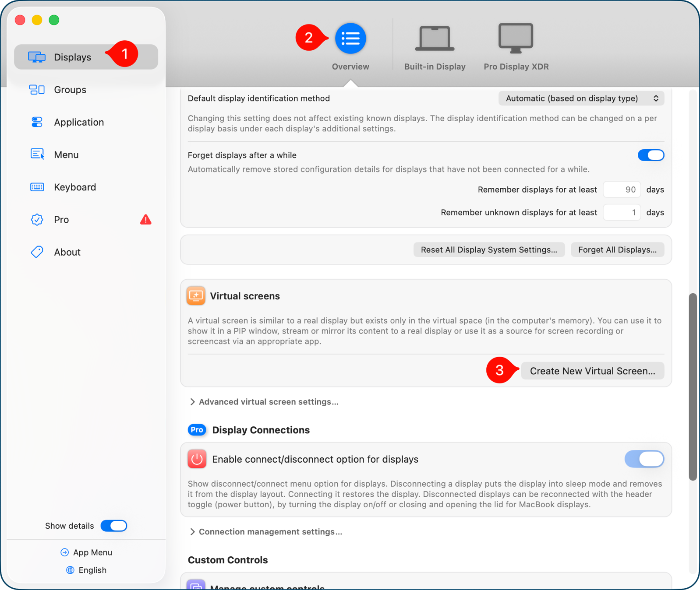Click the Pro warning triangle icon
The image size is (700, 590).
click(x=146, y=220)
